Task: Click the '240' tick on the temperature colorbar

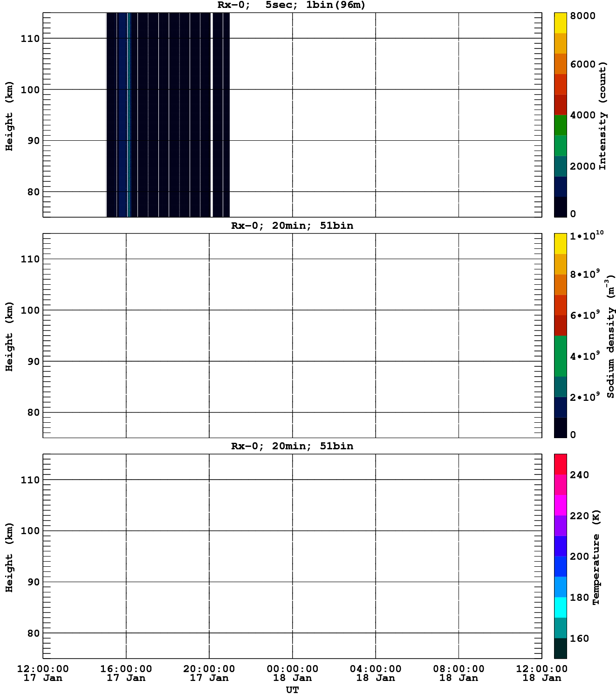Action: [580, 475]
